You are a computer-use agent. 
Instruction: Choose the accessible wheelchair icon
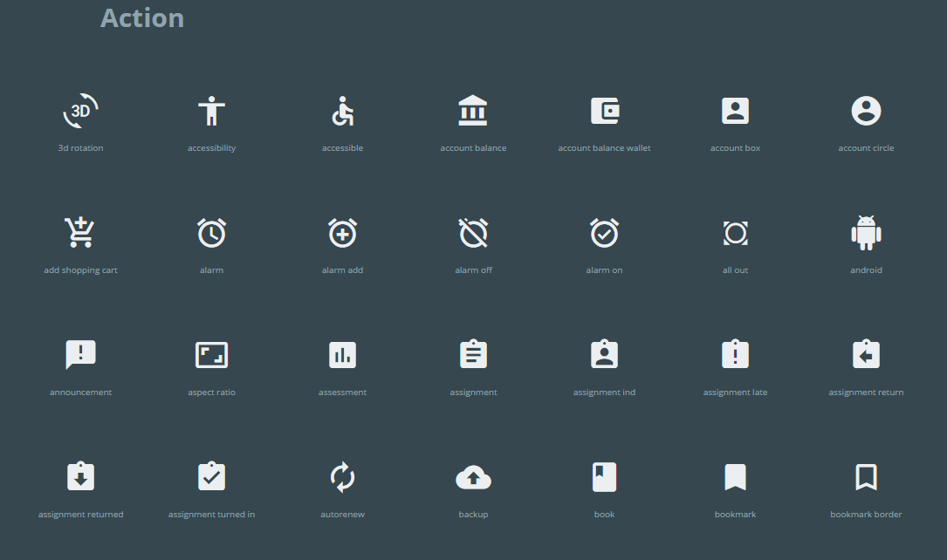[342, 111]
